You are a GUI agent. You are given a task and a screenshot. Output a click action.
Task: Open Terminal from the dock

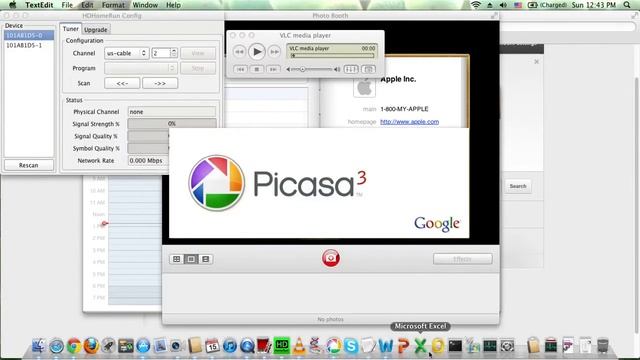tap(455, 346)
